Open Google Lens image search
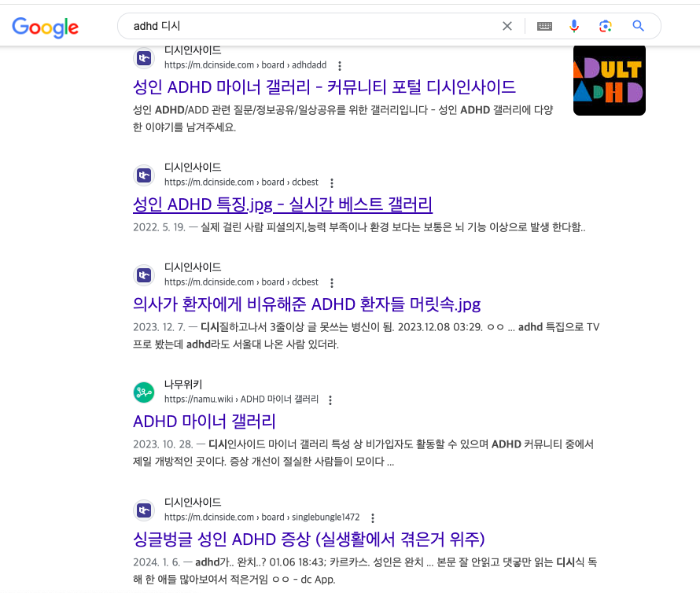The height and width of the screenshot is (593, 700). [606, 26]
